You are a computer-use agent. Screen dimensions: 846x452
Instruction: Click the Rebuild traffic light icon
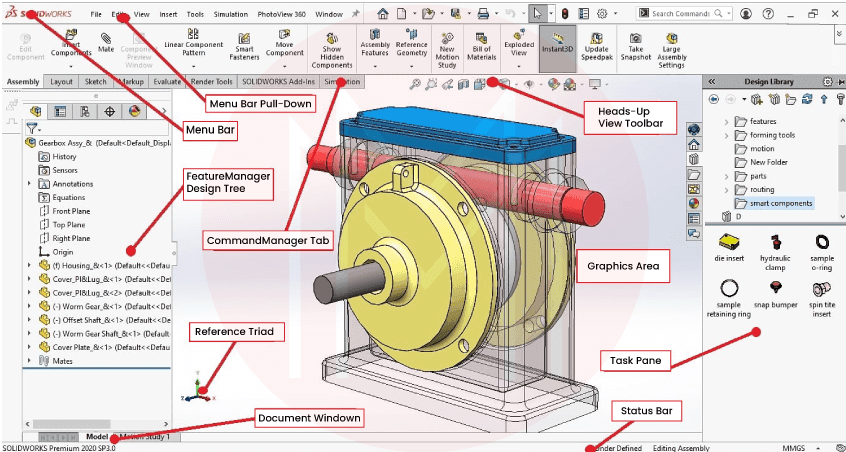click(x=564, y=14)
